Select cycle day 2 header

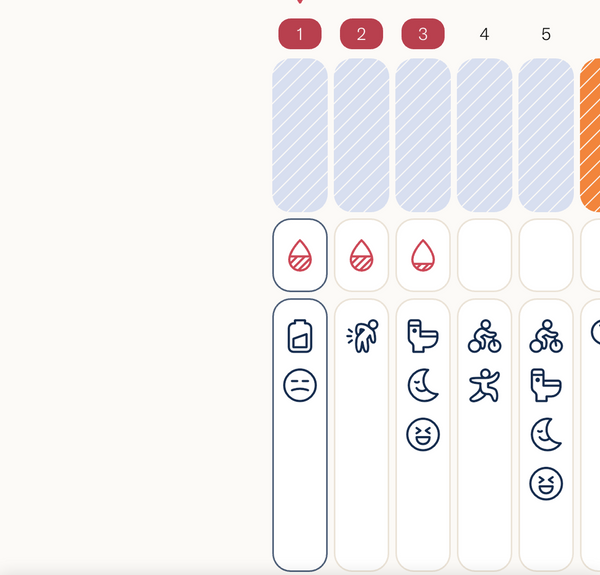[361, 34]
